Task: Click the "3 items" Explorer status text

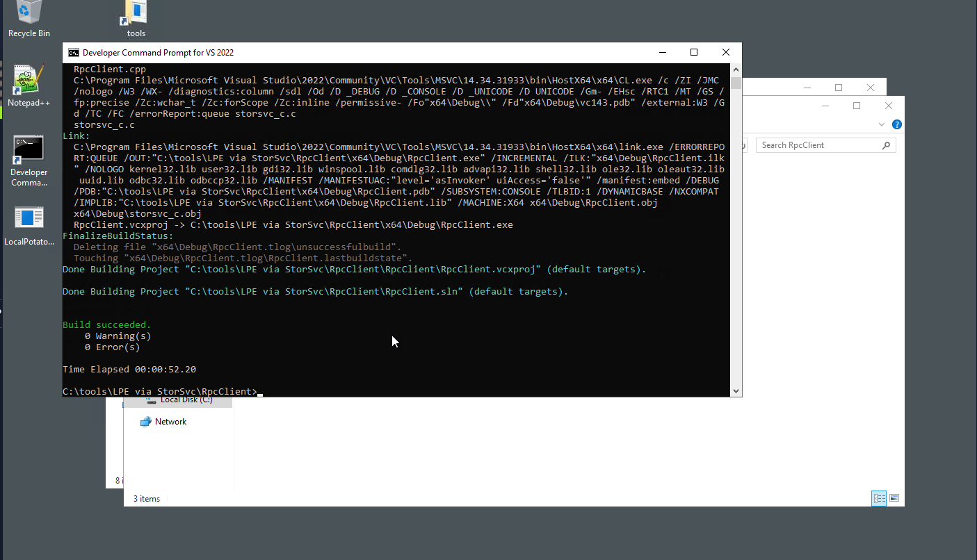Action: click(147, 498)
